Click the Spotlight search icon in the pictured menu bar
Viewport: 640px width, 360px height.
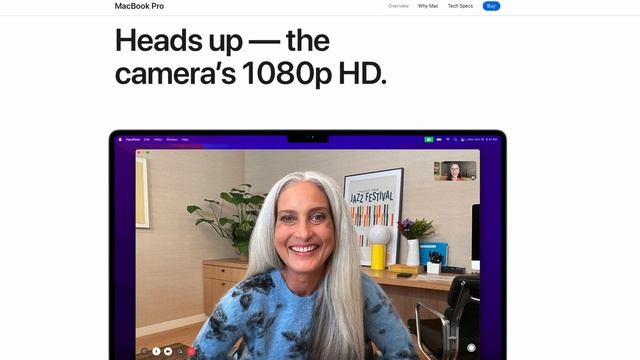[455, 140]
